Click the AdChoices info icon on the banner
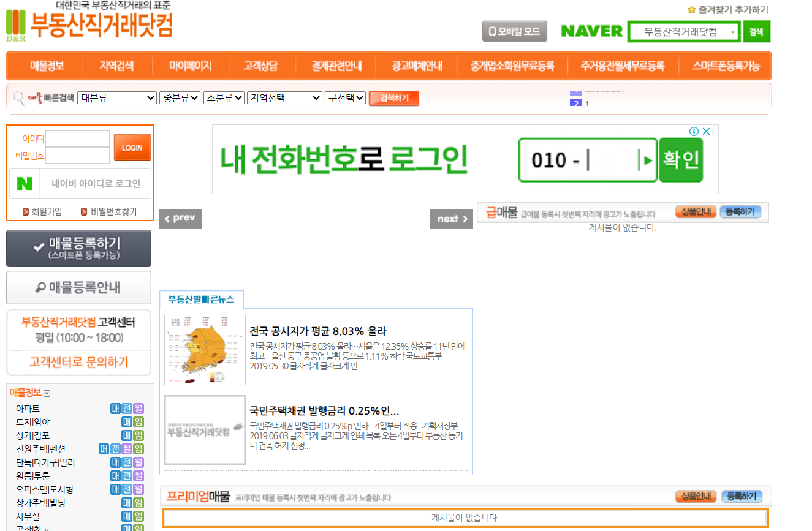The width and height of the screenshot is (812, 531). [x=694, y=131]
